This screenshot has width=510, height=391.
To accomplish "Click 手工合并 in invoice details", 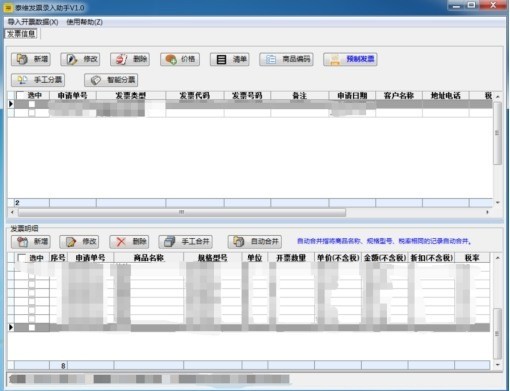I will point(186,241).
